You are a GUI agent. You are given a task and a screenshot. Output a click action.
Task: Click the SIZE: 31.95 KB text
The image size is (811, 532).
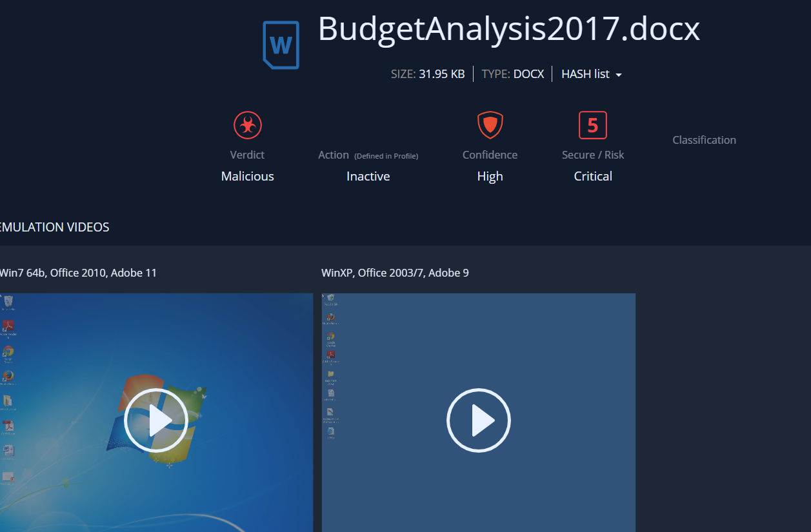[428, 74]
